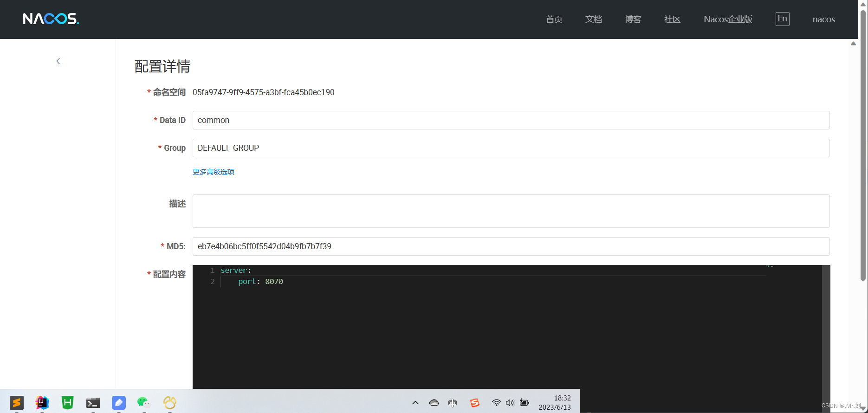This screenshot has width=868, height=413.
Task: Click line number 2 in the editor gutter
Action: click(213, 281)
